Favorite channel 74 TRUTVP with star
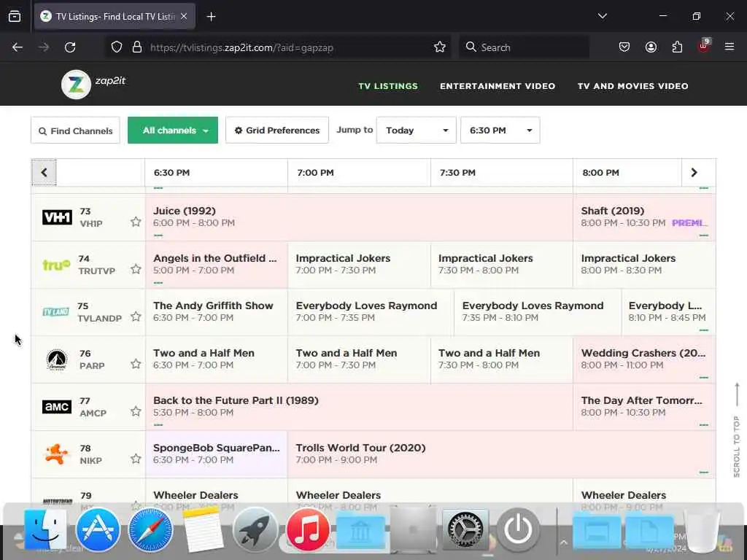This screenshot has width=747, height=560. pyautogui.click(x=136, y=269)
